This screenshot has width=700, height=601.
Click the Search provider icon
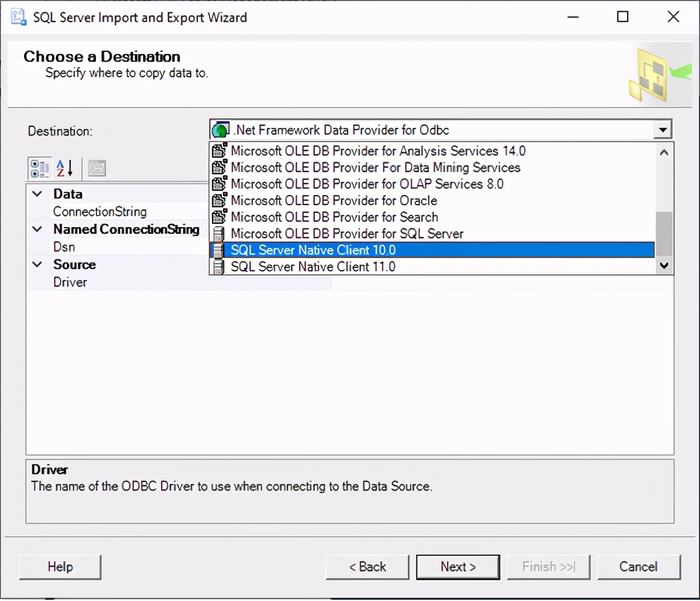[219, 216]
